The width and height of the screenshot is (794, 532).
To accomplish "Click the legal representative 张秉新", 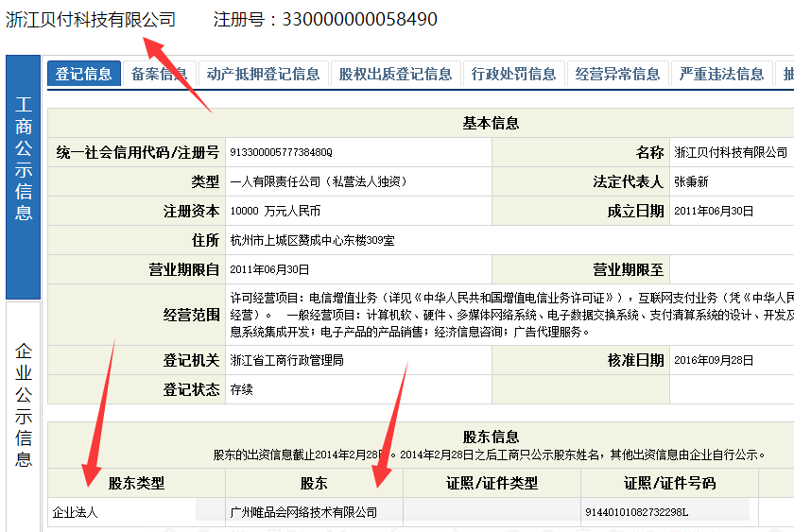I will click(691, 181).
